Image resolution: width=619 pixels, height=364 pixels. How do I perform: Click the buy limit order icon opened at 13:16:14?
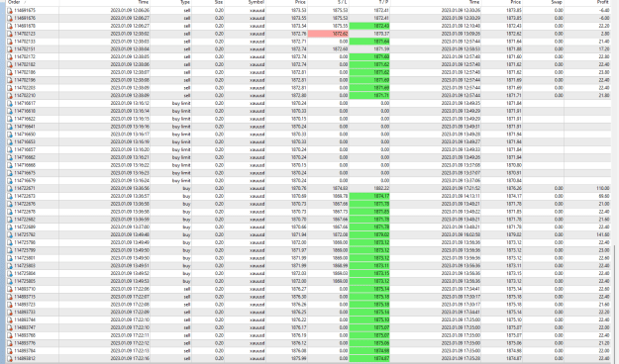[10, 111]
